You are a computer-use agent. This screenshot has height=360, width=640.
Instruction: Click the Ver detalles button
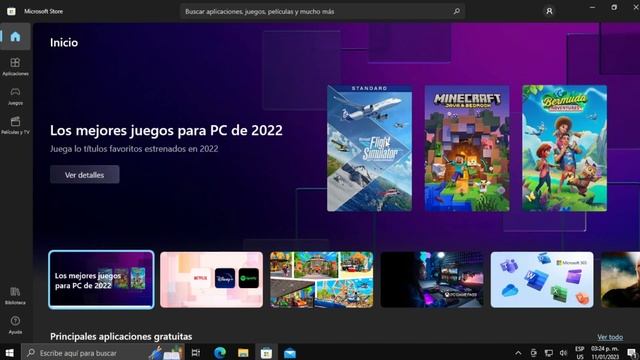[x=84, y=175]
